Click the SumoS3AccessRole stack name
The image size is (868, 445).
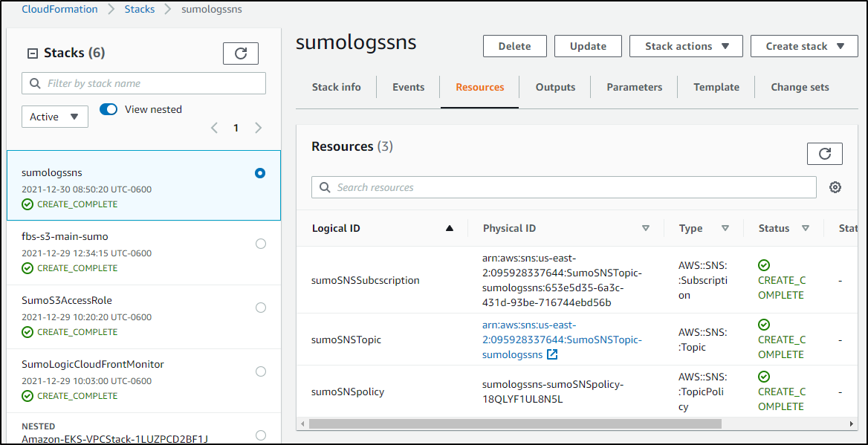66,300
